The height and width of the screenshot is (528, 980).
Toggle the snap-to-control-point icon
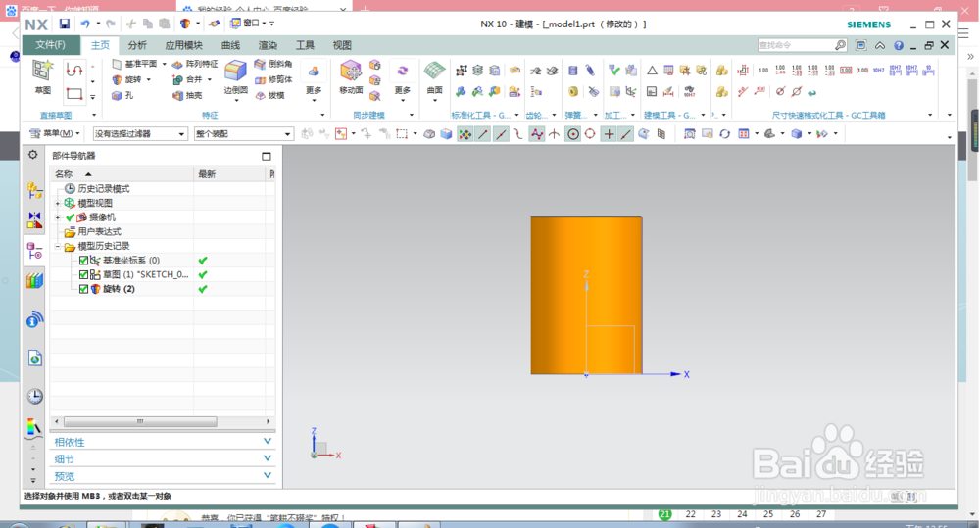[x=518, y=134]
